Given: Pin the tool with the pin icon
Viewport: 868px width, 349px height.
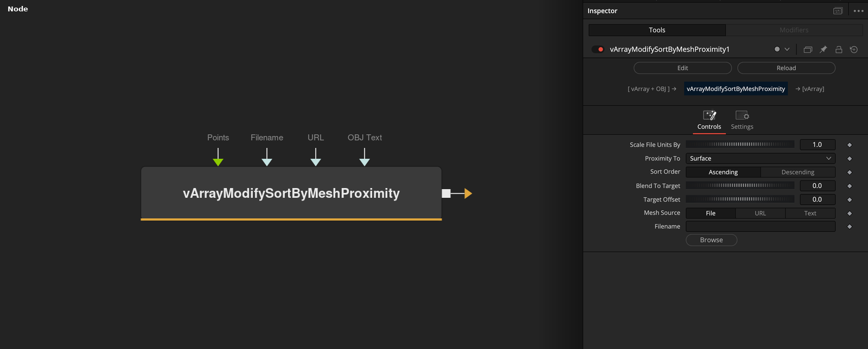Looking at the screenshot, I should [823, 49].
